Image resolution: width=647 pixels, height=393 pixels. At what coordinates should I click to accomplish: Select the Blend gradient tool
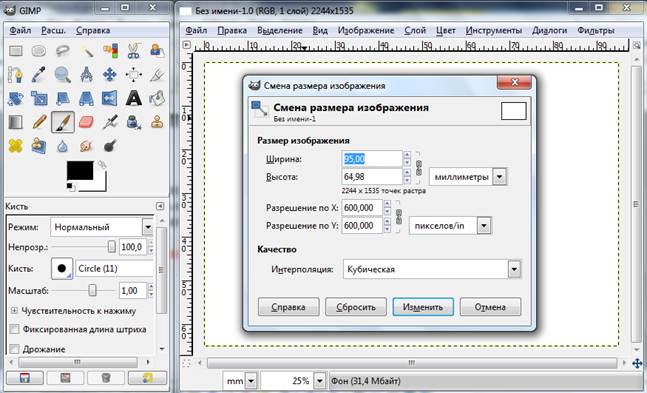(16, 122)
